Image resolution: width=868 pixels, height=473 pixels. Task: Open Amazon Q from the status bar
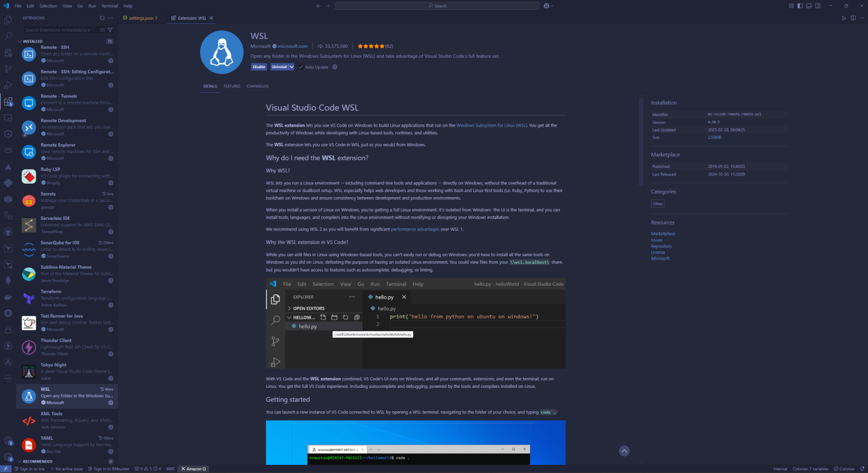coord(192,469)
